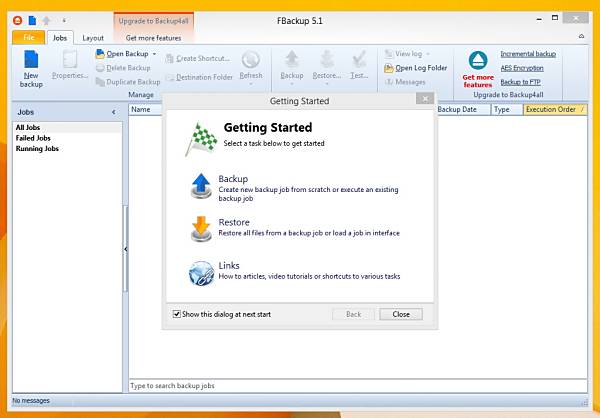Screen dimensions: 600x418
Task: Click the search backup jobs field
Action: [358, 386]
